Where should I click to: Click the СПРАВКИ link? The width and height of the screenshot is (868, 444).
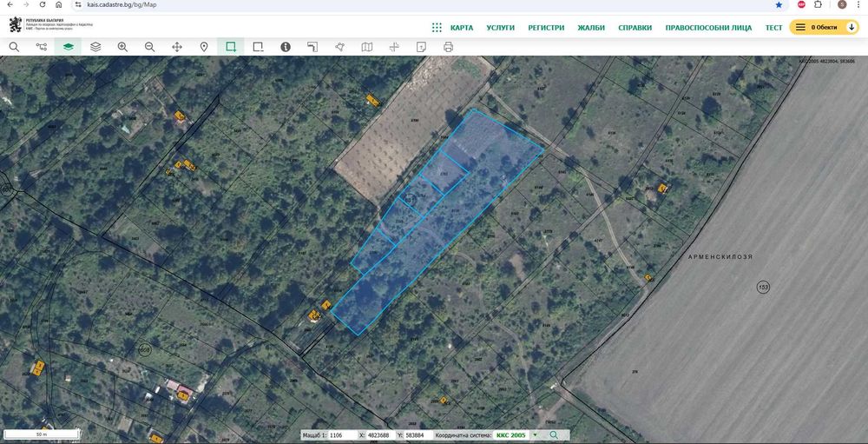pyautogui.click(x=635, y=28)
